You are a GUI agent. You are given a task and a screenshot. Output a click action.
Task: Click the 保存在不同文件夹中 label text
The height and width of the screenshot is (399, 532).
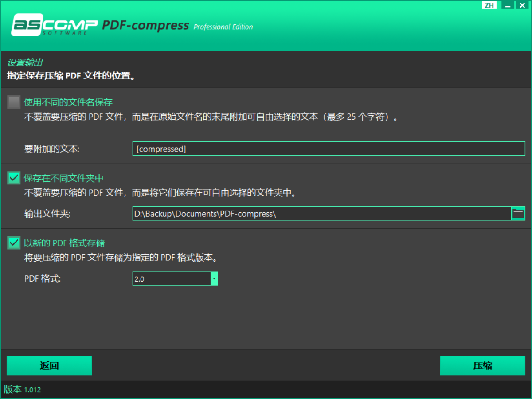click(64, 178)
